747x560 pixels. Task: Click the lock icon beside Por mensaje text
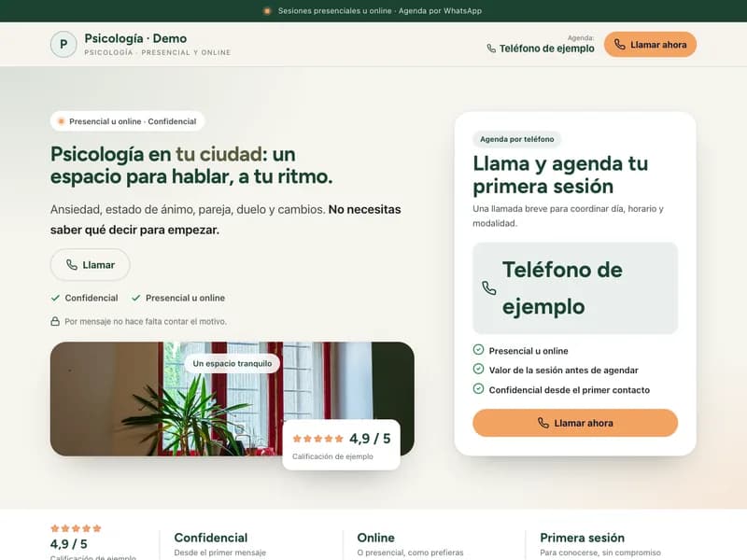pos(55,321)
